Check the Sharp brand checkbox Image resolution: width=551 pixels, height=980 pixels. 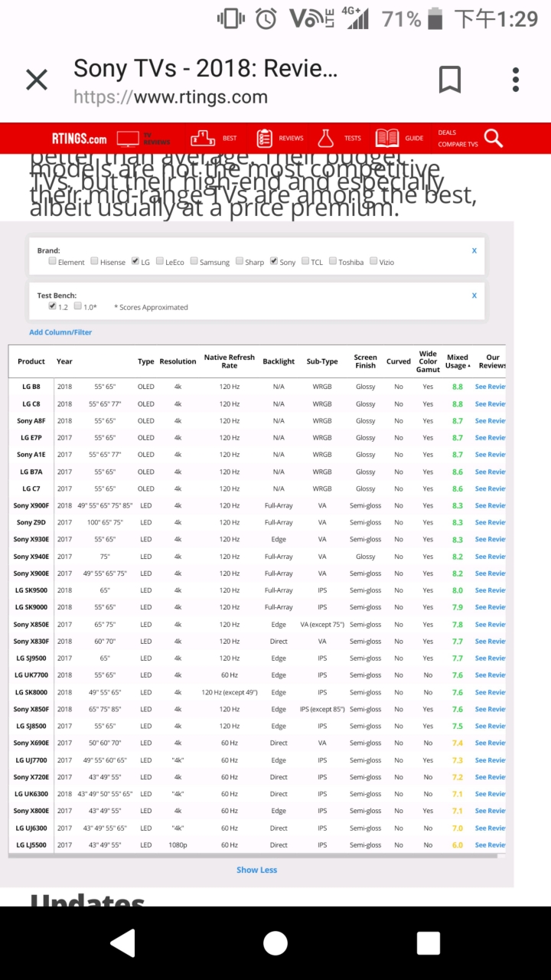(240, 261)
